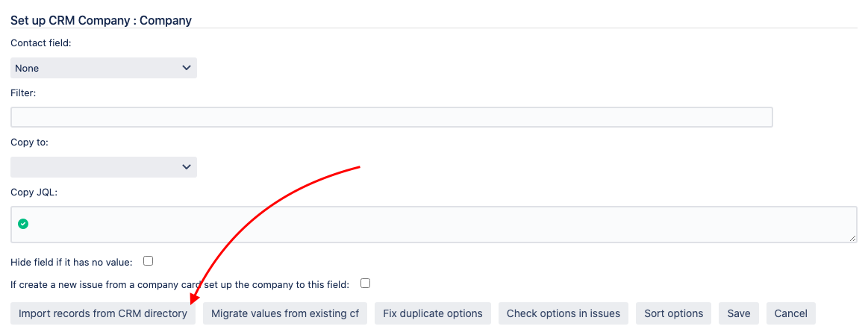Screen dimensions: 868x335
Task: Click the "Contact field:" label
Action: 41,43
